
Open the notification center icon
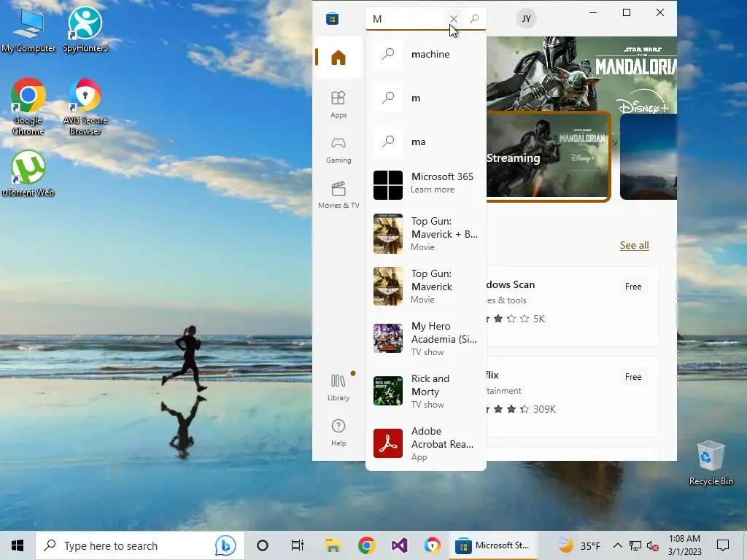pyautogui.click(x=723, y=545)
